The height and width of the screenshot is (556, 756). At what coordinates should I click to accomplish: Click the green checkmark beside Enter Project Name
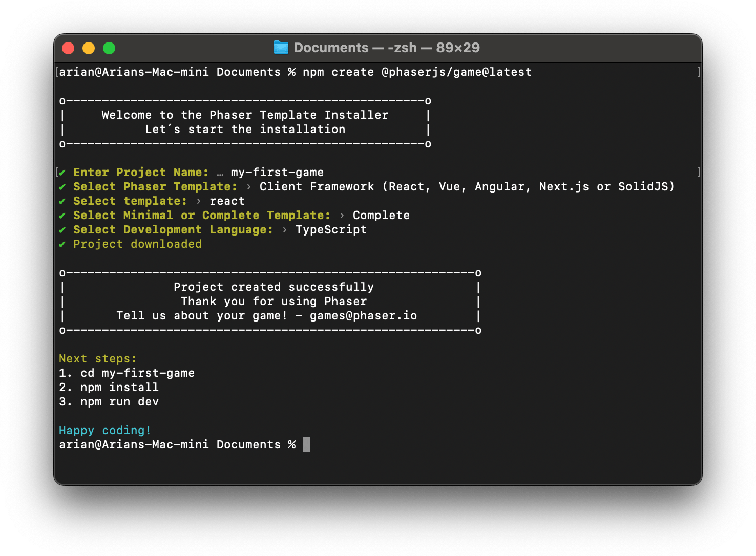pos(62,173)
